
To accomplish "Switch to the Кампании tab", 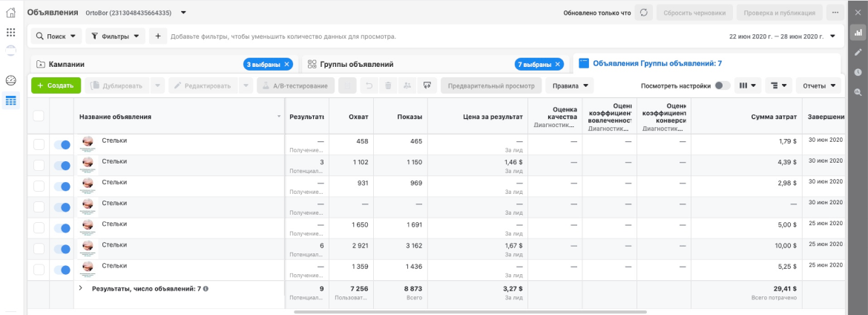I will point(67,64).
